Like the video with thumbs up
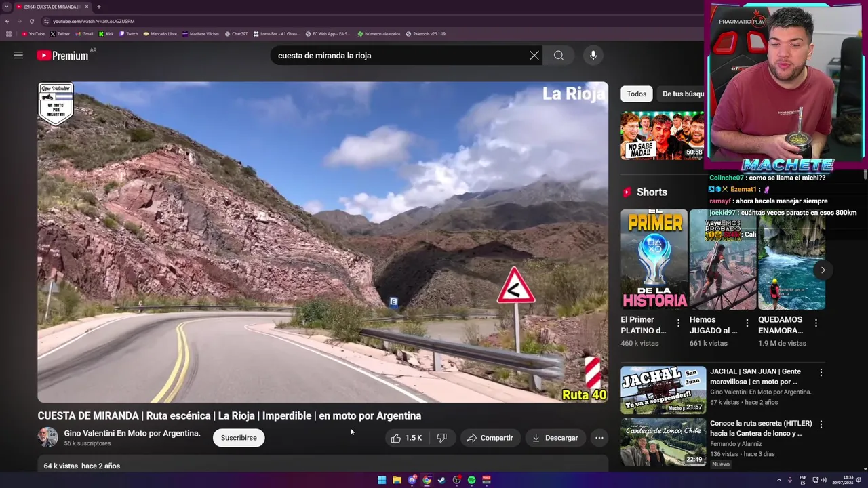 tap(407, 438)
